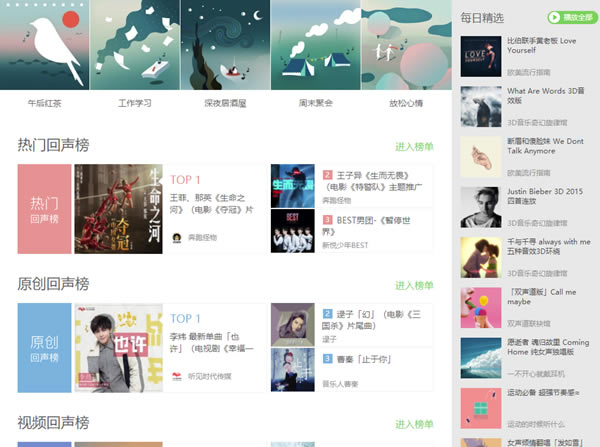This screenshot has height=447, width=600.
Task: Click the blue 原创回声榜 tile
Action: pos(44,348)
